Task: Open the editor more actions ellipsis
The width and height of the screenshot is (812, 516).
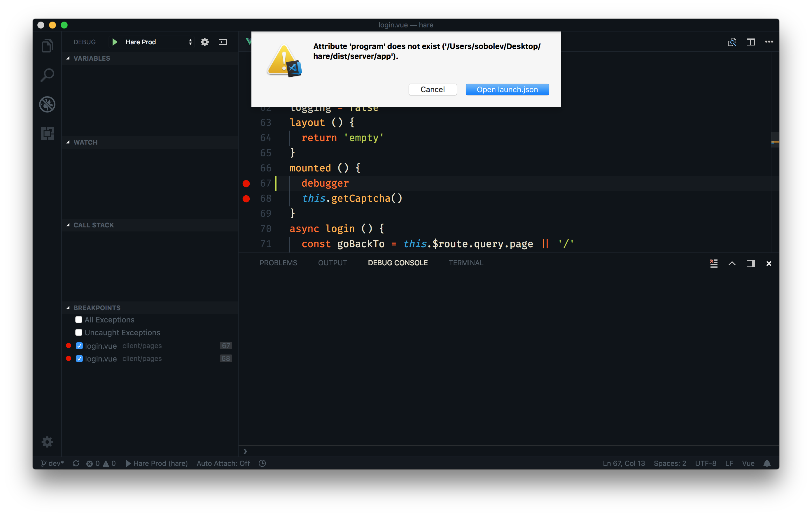Action: [x=769, y=42]
